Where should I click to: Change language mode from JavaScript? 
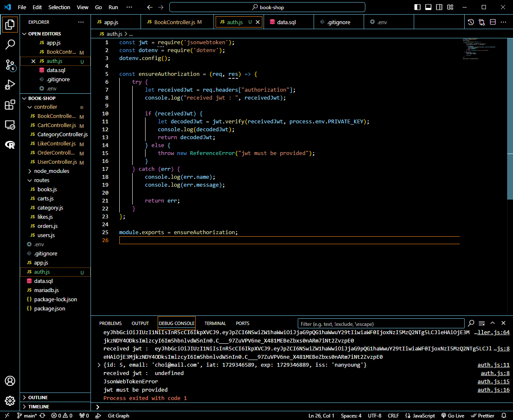point(423,415)
